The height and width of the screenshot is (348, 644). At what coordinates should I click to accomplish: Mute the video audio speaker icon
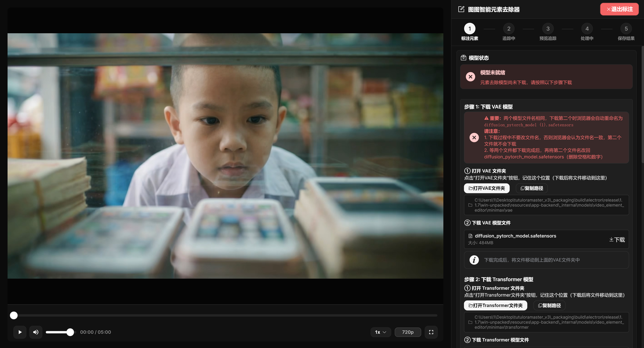36,332
